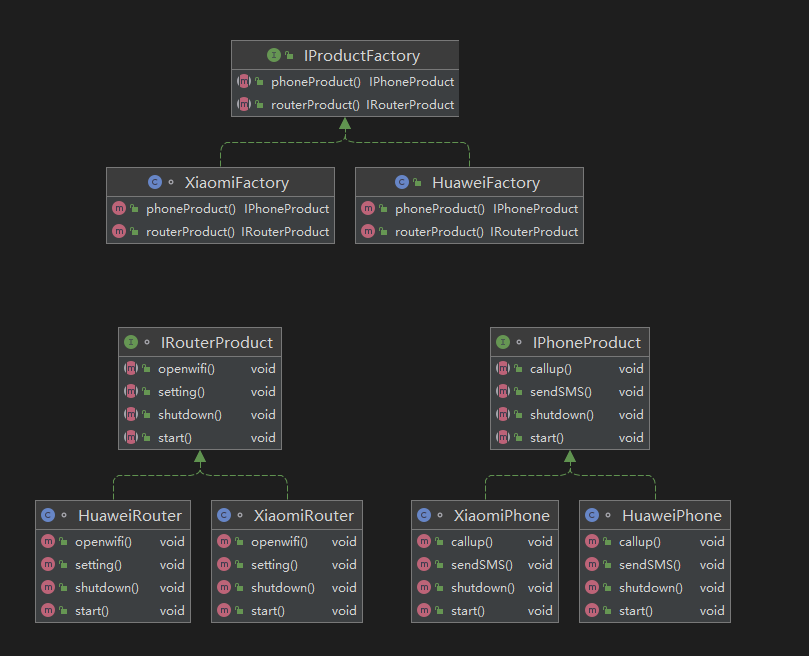Select openwifi() in XiaomiRouter
Viewport: 809px width, 656px height.
(x=287, y=541)
